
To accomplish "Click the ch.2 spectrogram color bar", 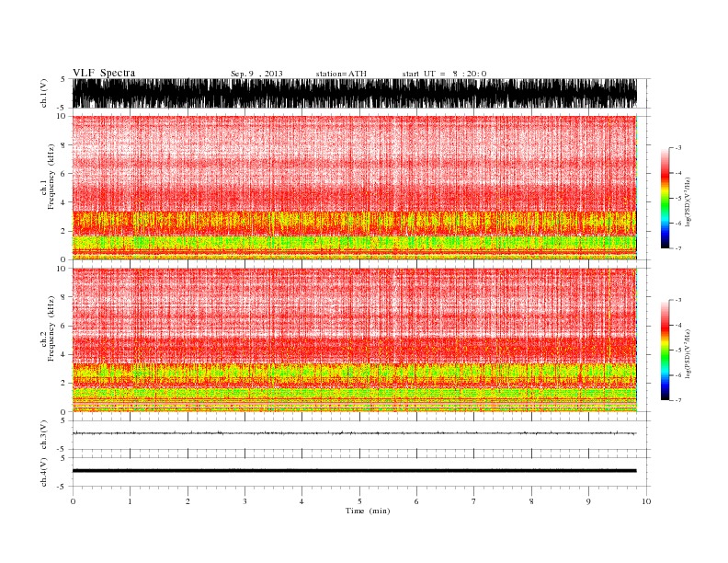I will click(665, 350).
